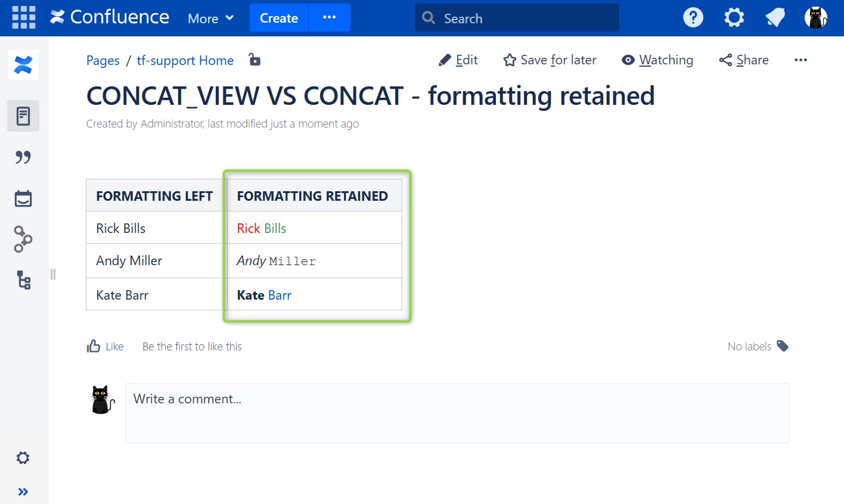844x504 pixels.
Task: Open the page actions ellipsis menu
Action: 800,60
